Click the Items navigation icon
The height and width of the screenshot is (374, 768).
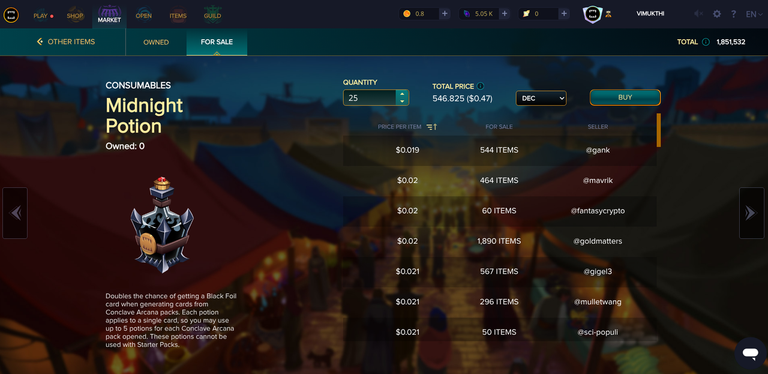point(178,15)
